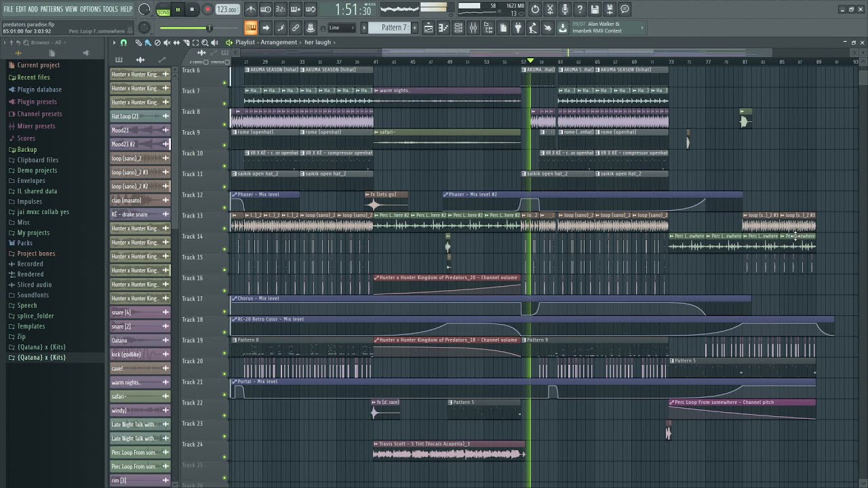
Task: Select the playlist Draw pencil tool
Action: pyautogui.click(x=138, y=43)
